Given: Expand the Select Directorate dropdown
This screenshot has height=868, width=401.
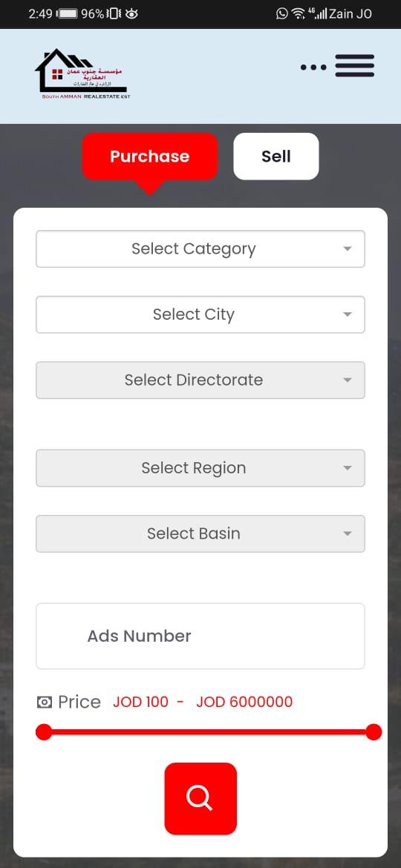Looking at the screenshot, I should [x=200, y=380].
